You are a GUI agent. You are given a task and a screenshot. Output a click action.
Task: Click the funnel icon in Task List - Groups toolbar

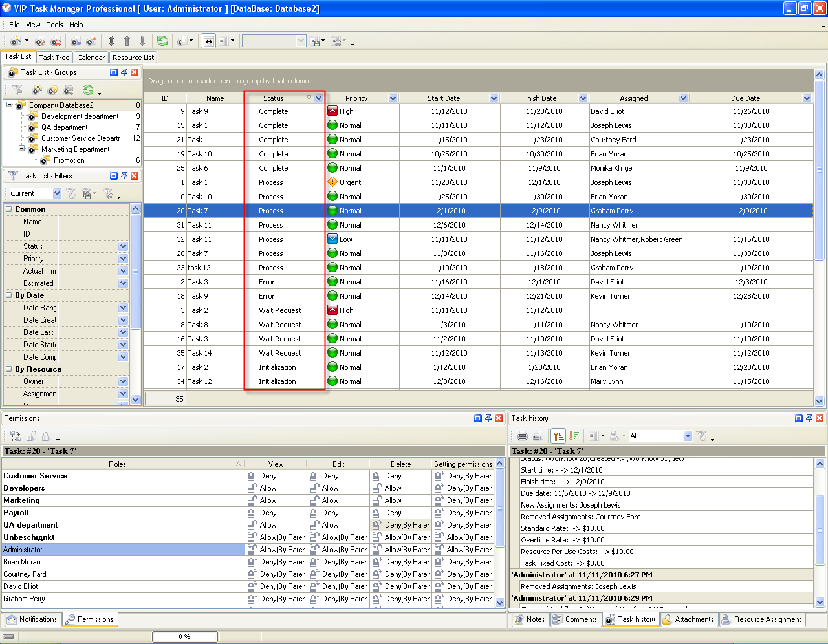pos(17,90)
